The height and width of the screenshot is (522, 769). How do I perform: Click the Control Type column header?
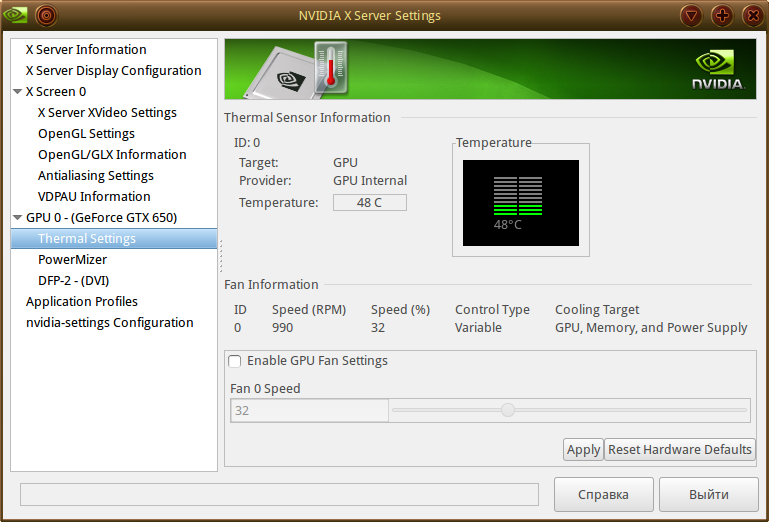click(x=492, y=310)
